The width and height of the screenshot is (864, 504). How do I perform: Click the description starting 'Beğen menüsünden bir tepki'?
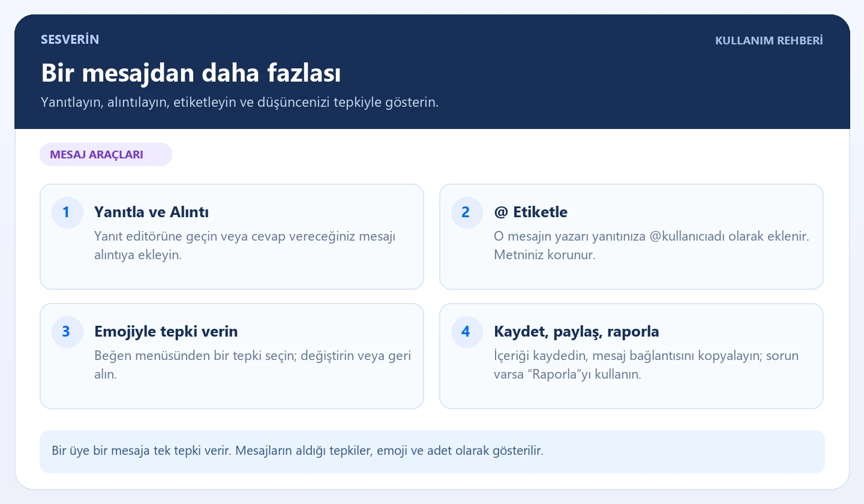(253, 365)
